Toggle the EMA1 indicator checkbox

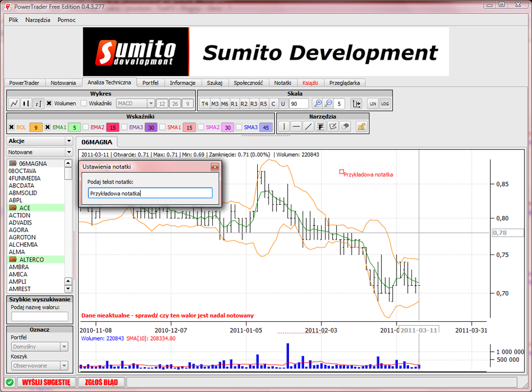tap(47, 127)
